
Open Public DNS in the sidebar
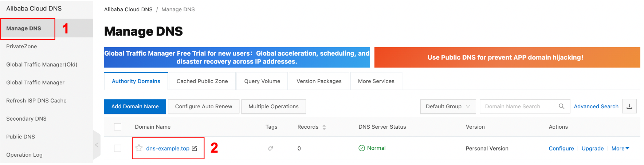tap(20, 137)
